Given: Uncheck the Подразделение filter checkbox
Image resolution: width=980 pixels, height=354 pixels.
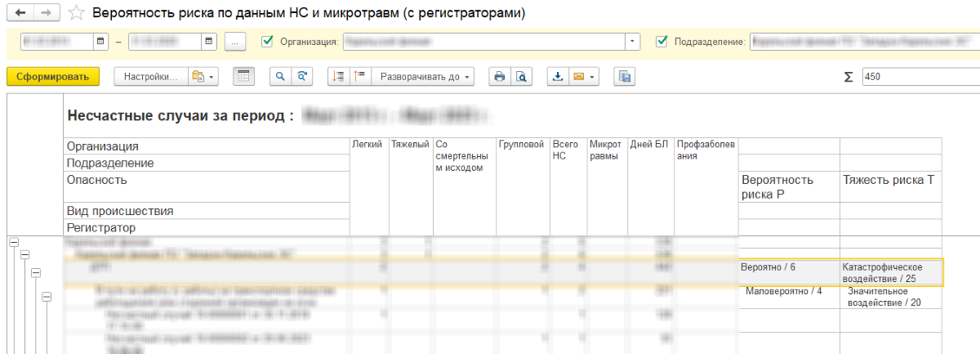Looking at the screenshot, I should pyautogui.click(x=661, y=41).
